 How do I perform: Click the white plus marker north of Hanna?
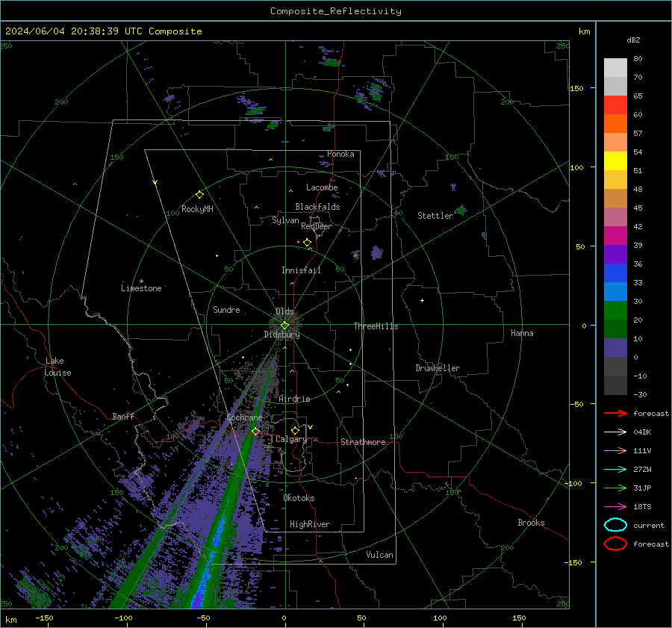(x=422, y=300)
